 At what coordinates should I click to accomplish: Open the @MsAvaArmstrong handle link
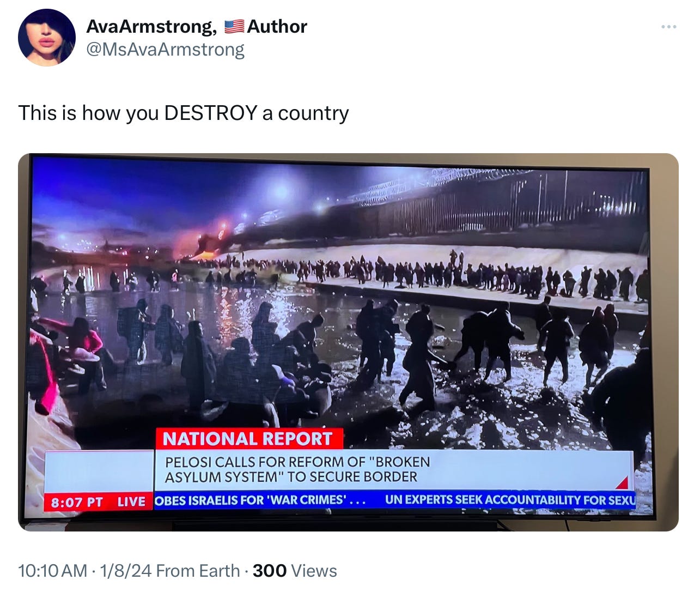(x=166, y=50)
